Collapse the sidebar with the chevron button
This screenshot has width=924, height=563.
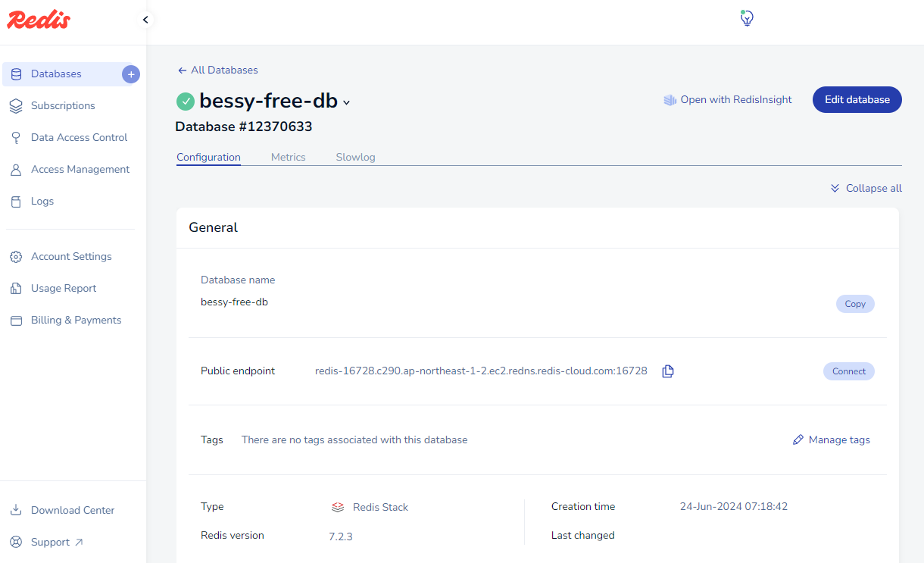pyautogui.click(x=145, y=20)
